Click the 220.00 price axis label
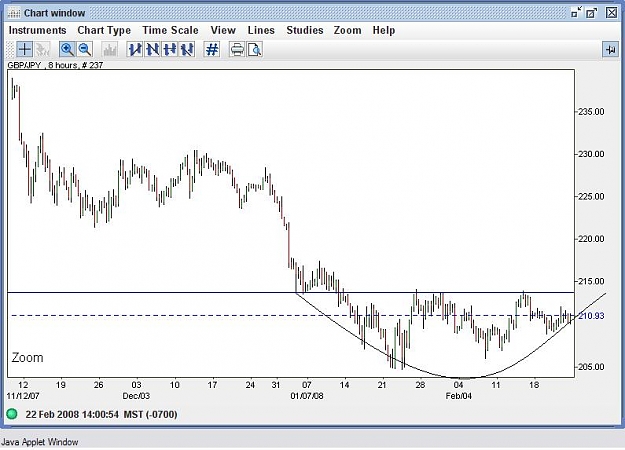 591,239
